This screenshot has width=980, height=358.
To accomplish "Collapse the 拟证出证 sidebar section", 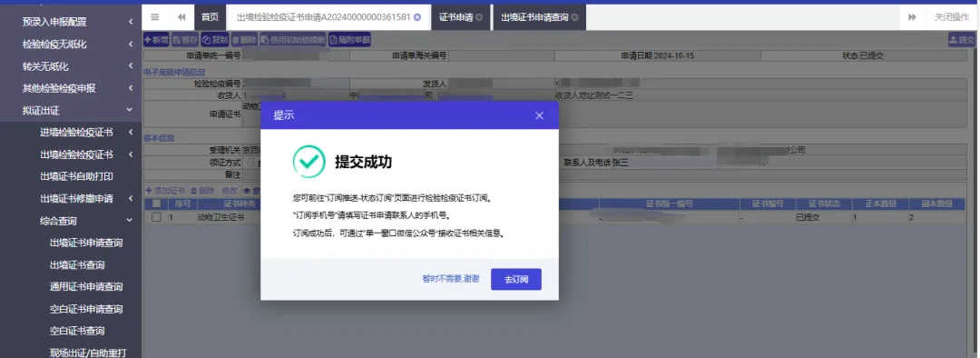I will (71, 110).
